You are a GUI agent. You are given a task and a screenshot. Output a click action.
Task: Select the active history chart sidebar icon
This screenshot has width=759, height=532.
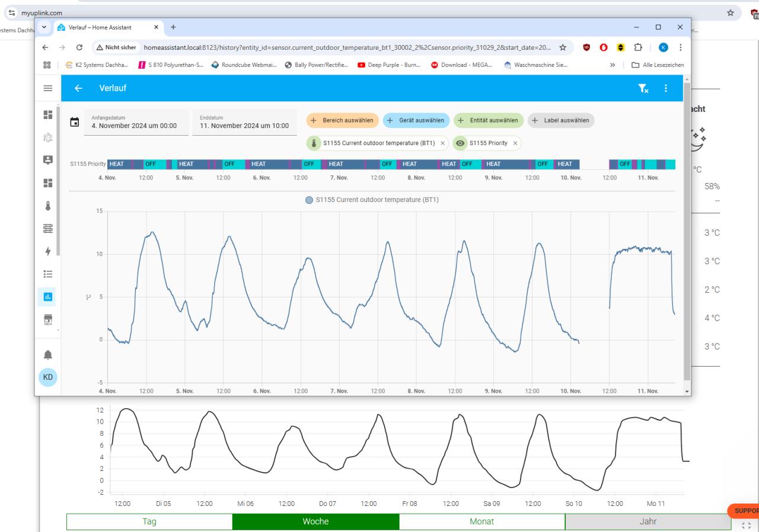tap(47, 296)
